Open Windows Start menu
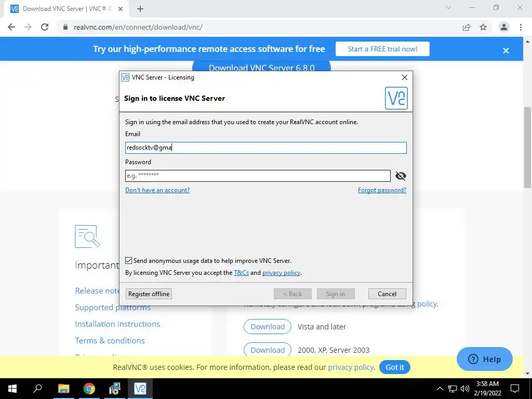 coord(12,389)
